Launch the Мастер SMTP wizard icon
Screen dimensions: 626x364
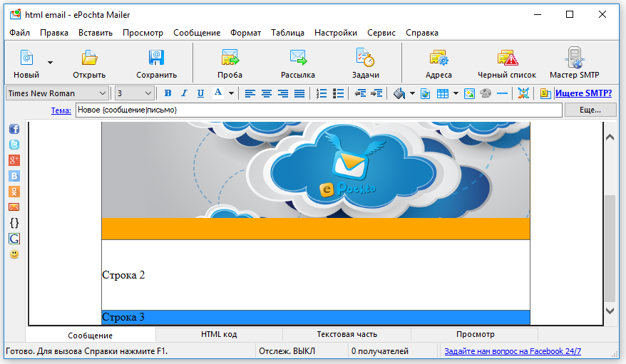click(574, 58)
